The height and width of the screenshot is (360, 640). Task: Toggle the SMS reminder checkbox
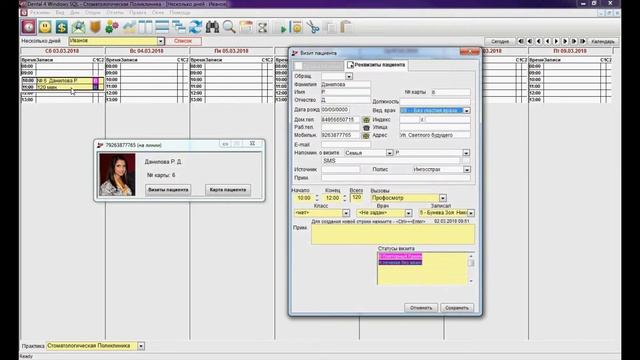pos(467,161)
